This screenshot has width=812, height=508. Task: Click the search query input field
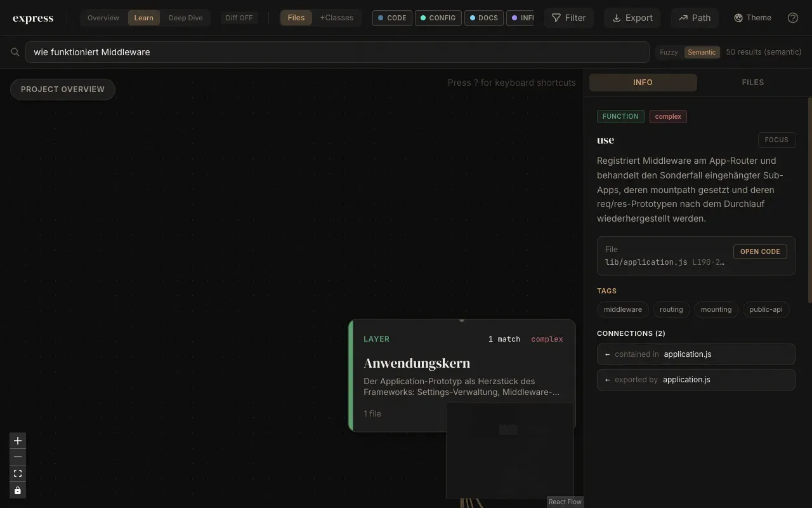pyautogui.click(x=337, y=52)
